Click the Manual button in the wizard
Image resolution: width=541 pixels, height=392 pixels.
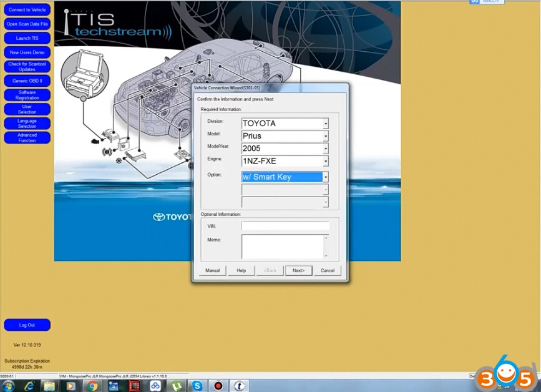(x=213, y=270)
